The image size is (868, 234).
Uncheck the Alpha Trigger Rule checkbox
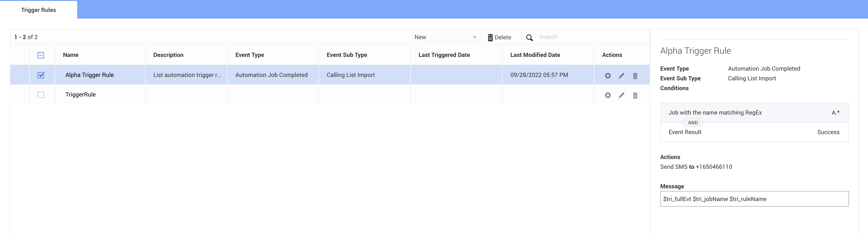[x=41, y=75]
